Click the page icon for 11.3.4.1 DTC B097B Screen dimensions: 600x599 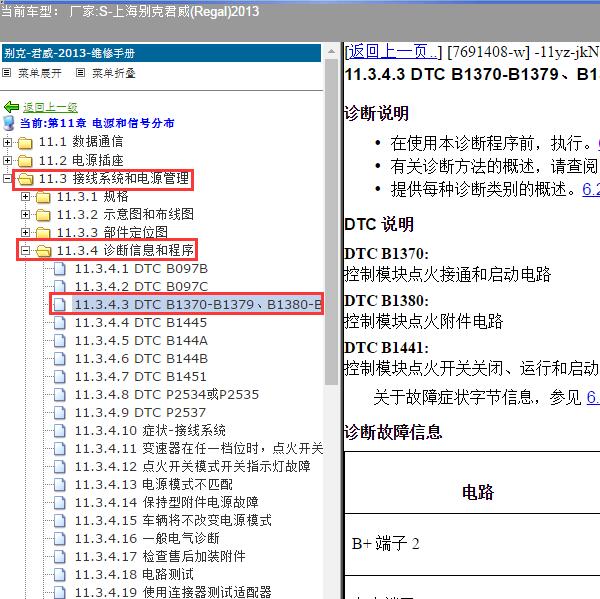[60, 269]
